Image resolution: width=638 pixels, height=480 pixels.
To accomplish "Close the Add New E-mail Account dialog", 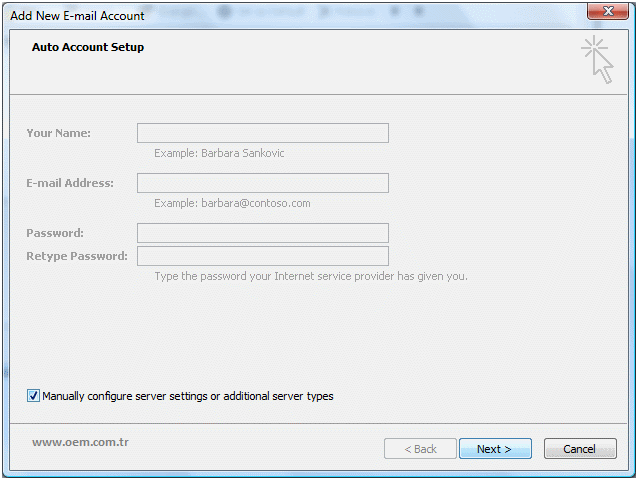I will click(x=608, y=11).
